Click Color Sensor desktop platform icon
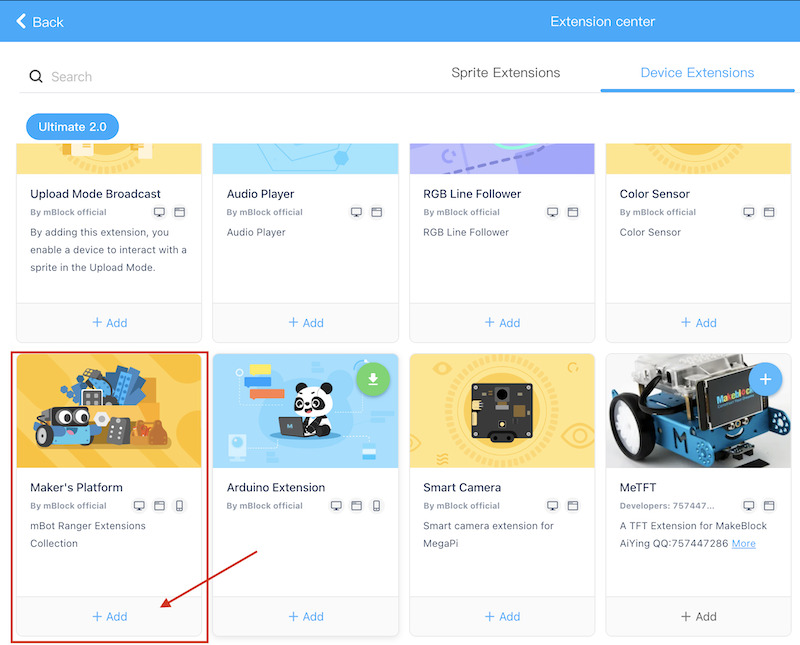Image resolution: width=800 pixels, height=645 pixels. [x=749, y=212]
